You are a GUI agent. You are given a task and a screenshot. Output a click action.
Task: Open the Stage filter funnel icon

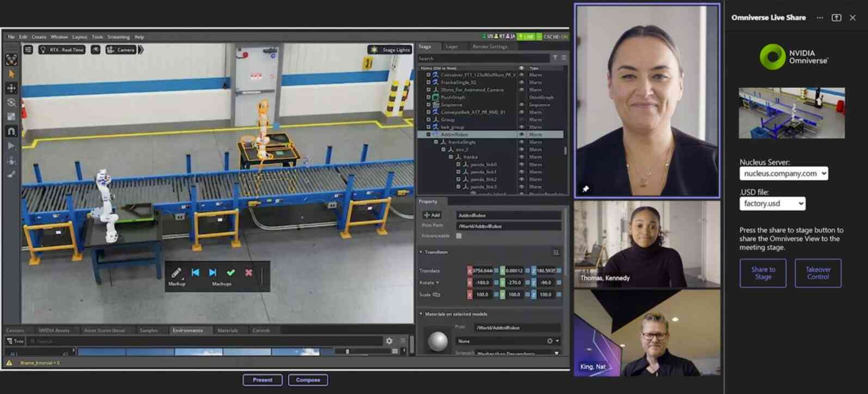coord(555,58)
